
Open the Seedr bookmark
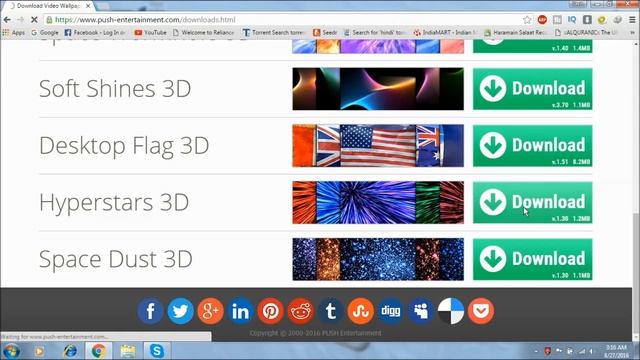pyautogui.click(x=325, y=32)
